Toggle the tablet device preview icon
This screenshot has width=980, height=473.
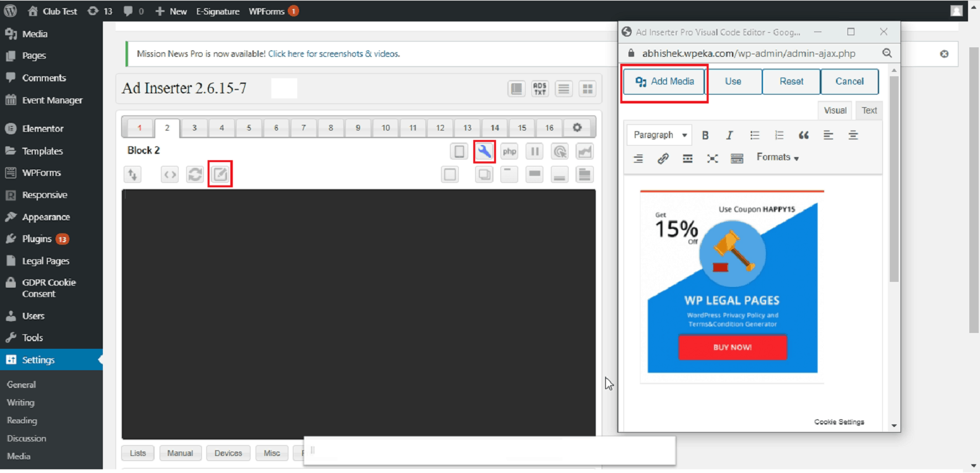459,151
